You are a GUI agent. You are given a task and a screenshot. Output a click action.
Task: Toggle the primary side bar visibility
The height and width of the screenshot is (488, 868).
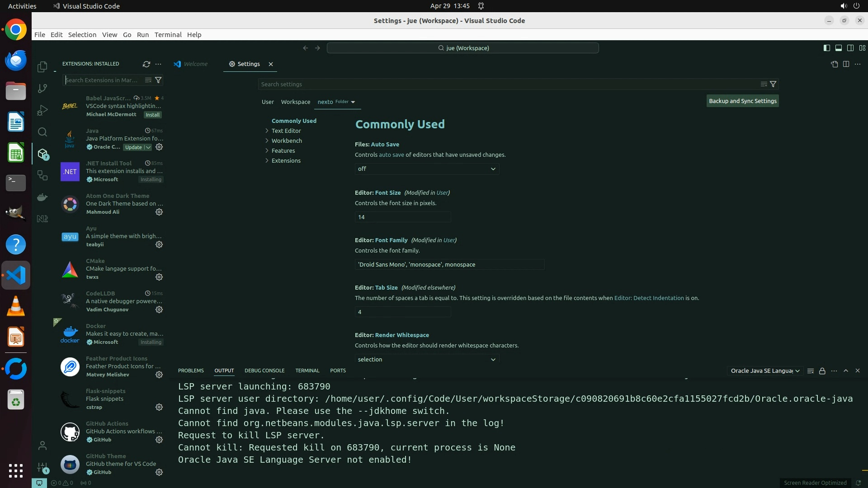(x=826, y=48)
